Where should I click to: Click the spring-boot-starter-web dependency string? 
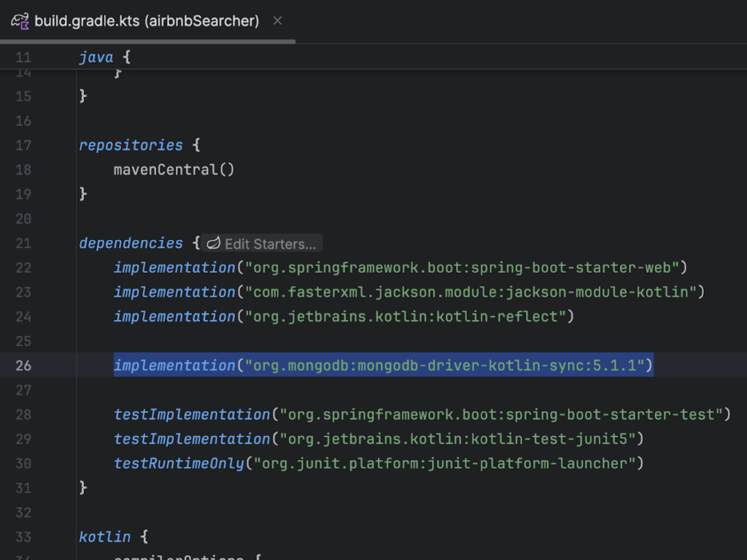click(466, 268)
